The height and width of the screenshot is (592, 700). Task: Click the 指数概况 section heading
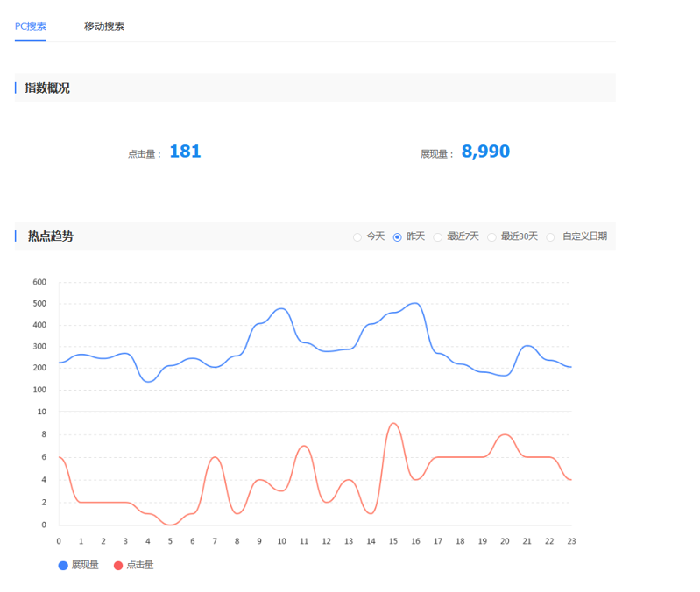pyautogui.click(x=47, y=88)
